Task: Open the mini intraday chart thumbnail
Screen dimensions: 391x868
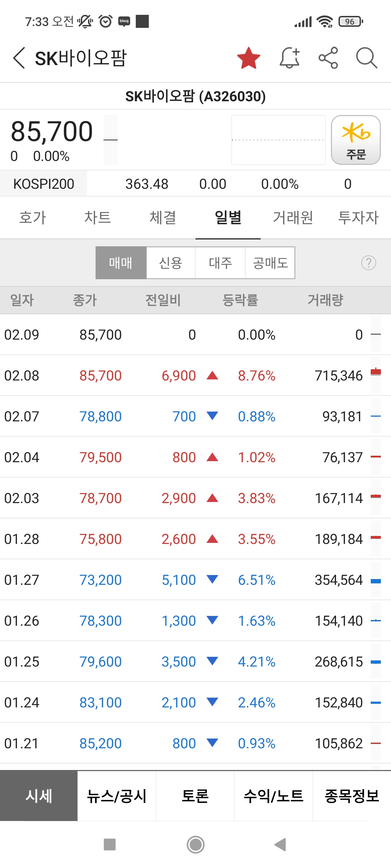Action: (x=278, y=140)
